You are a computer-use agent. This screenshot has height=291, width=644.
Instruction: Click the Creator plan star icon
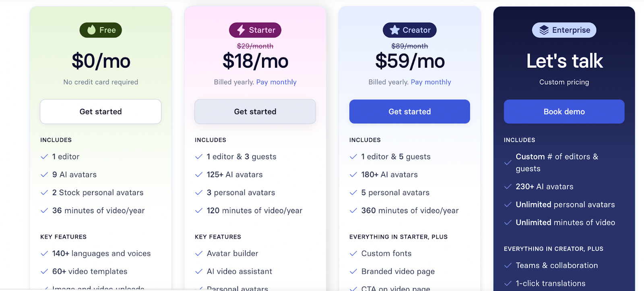[394, 30]
